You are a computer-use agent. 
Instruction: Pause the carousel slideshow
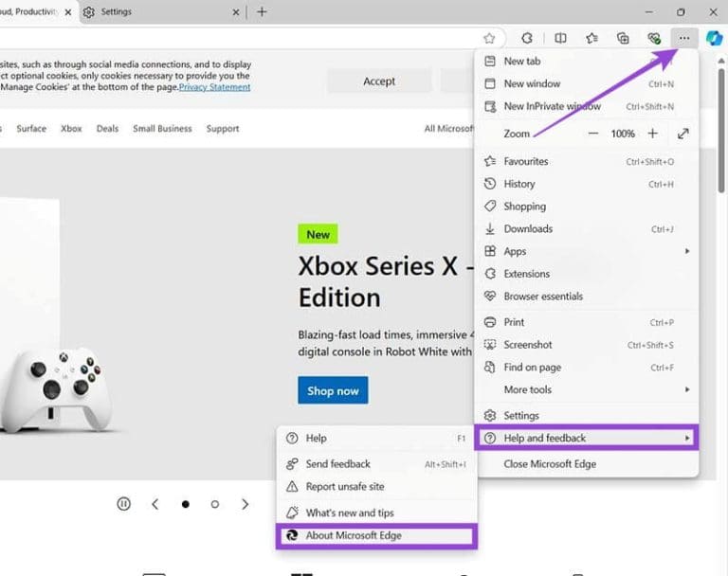click(x=123, y=504)
